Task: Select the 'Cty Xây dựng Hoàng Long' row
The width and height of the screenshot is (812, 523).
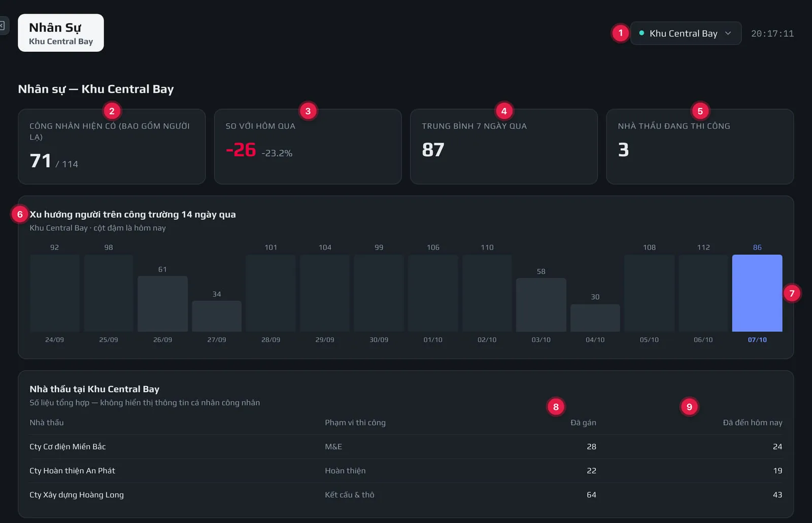Action: (x=406, y=495)
